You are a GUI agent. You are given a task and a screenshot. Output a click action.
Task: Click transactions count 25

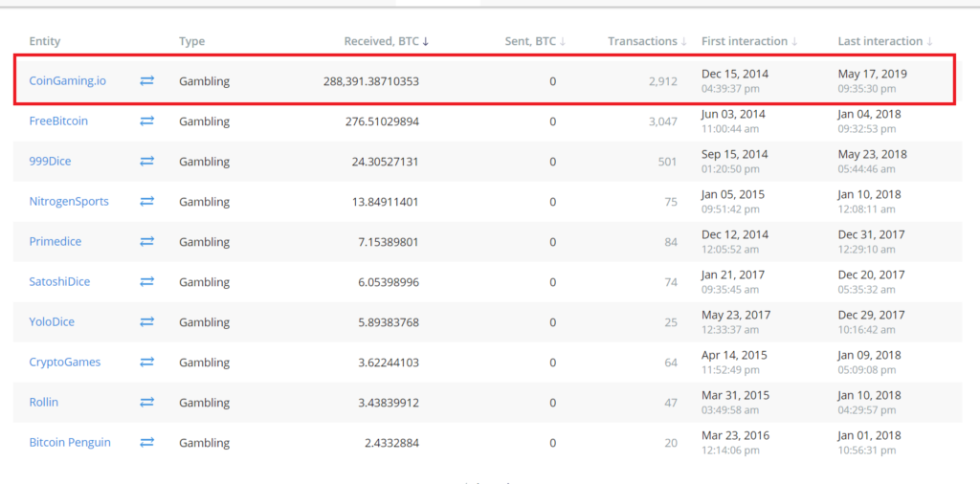(x=671, y=321)
